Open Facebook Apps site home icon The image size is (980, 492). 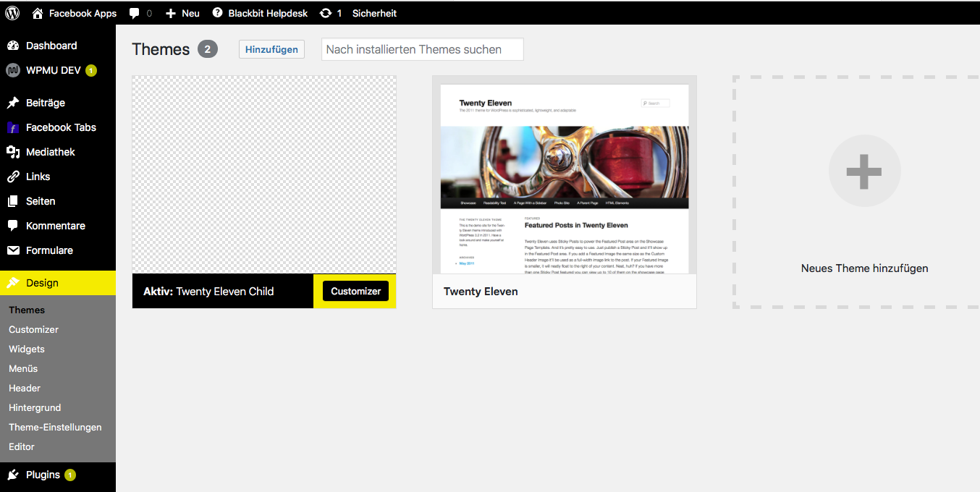pyautogui.click(x=38, y=13)
